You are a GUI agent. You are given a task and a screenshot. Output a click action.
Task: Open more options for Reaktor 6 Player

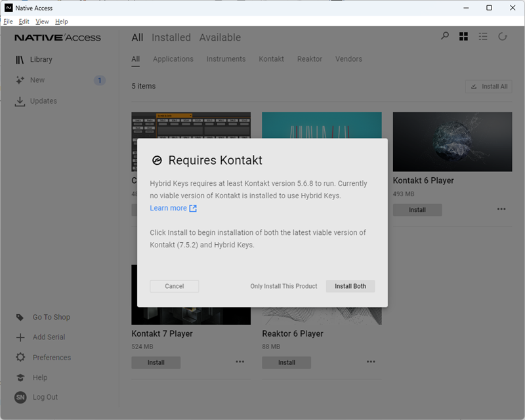click(x=371, y=362)
